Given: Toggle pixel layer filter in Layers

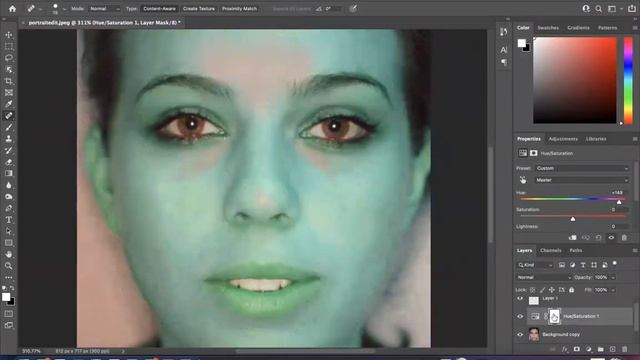Looking at the screenshot, I should coord(562,265).
